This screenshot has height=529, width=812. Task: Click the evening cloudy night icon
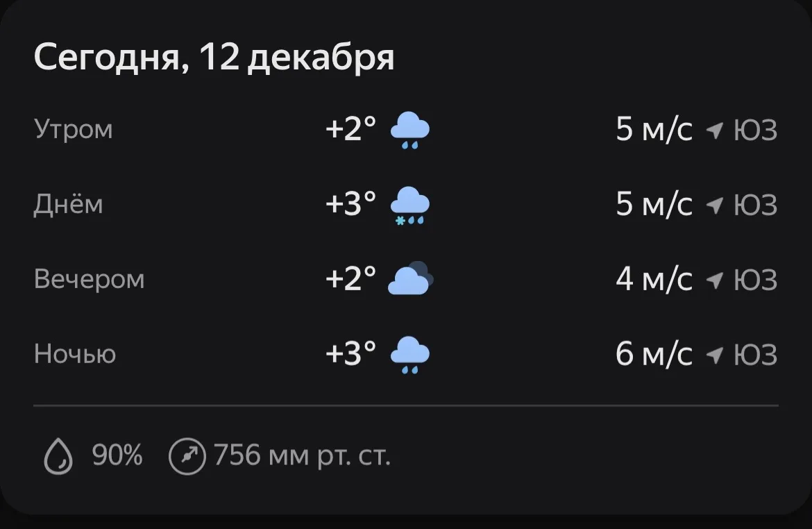tap(410, 280)
